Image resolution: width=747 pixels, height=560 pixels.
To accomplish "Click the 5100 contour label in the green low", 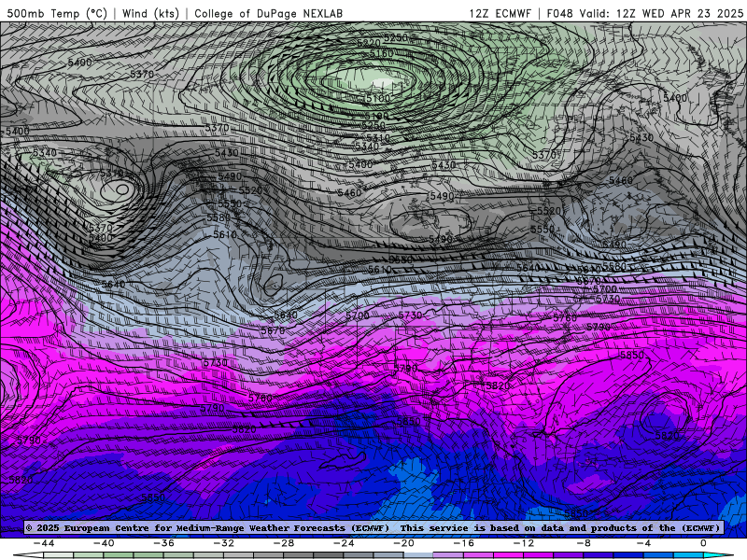I will pyautogui.click(x=378, y=99).
